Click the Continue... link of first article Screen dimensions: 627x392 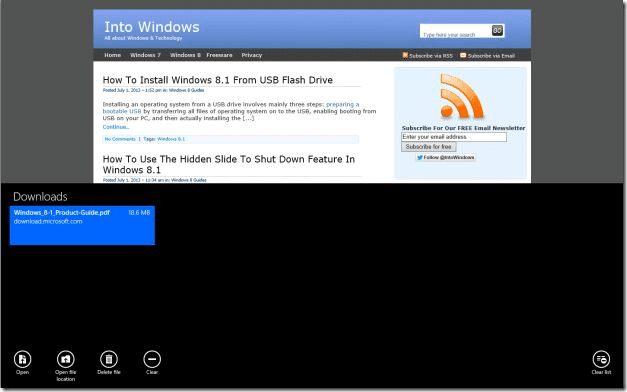pyautogui.click(x=116, y=127)
